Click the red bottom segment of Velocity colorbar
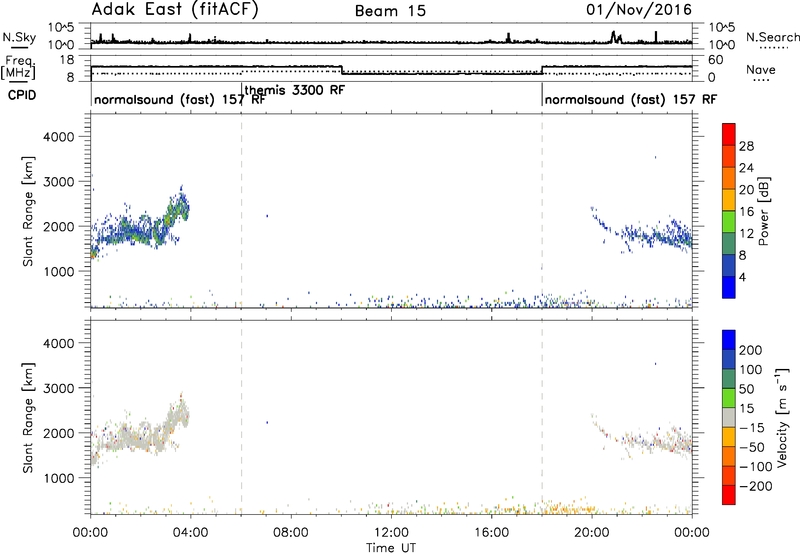 pos(729,495)
